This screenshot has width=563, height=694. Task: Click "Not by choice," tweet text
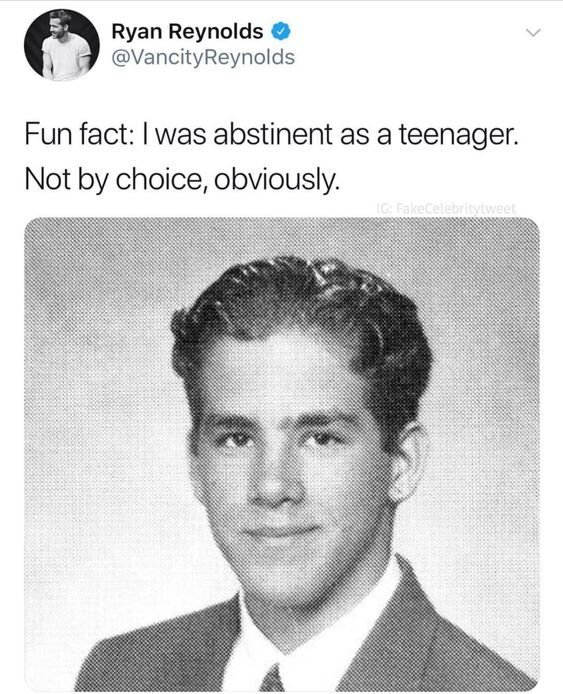117,179
